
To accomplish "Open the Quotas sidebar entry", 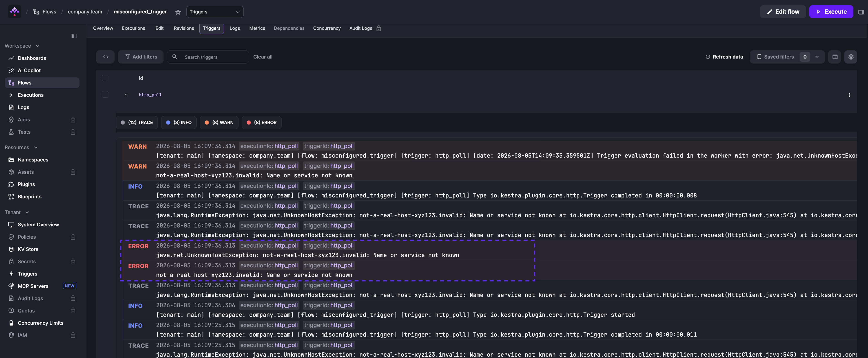I will [x=42, y=310].
